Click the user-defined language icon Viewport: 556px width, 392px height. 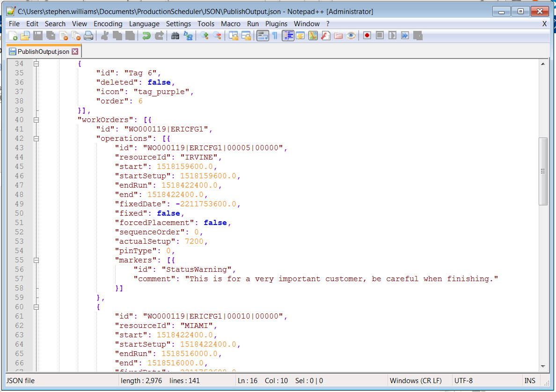pos(300,36)
